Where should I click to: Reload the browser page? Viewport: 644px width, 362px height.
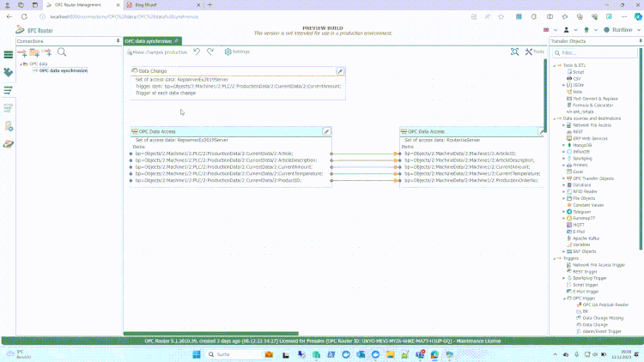(24, 17)
